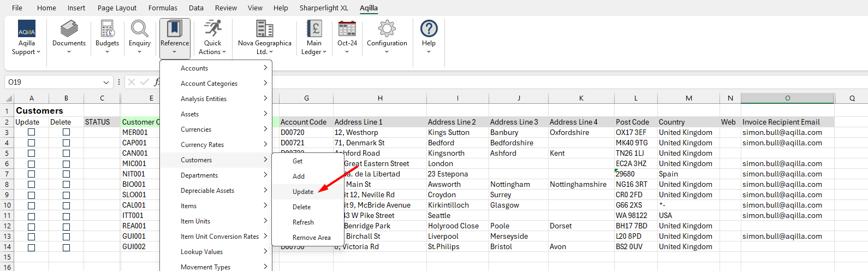Click the column H header
The image size is (868, 271).
380,98
